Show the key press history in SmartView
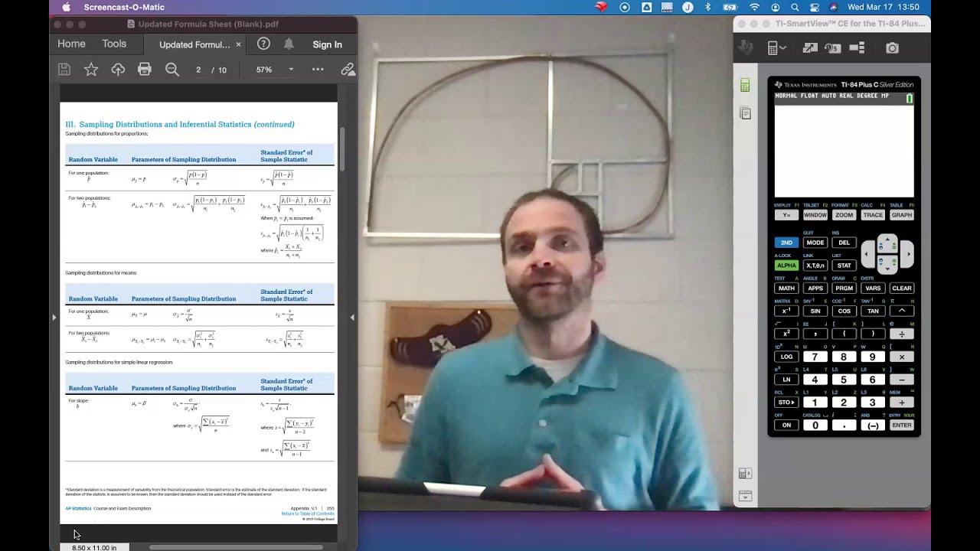 tap(833, 48)
